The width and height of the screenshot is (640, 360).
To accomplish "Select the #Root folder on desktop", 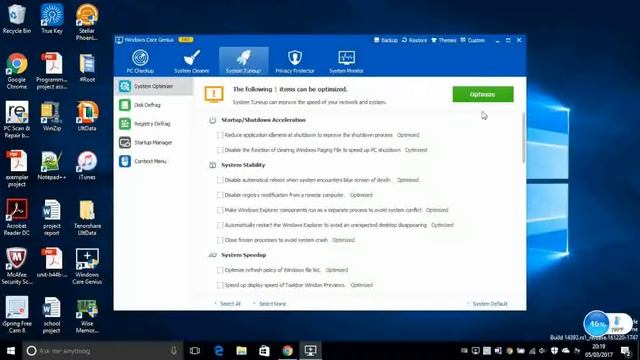I will click(x=87, y=68).
